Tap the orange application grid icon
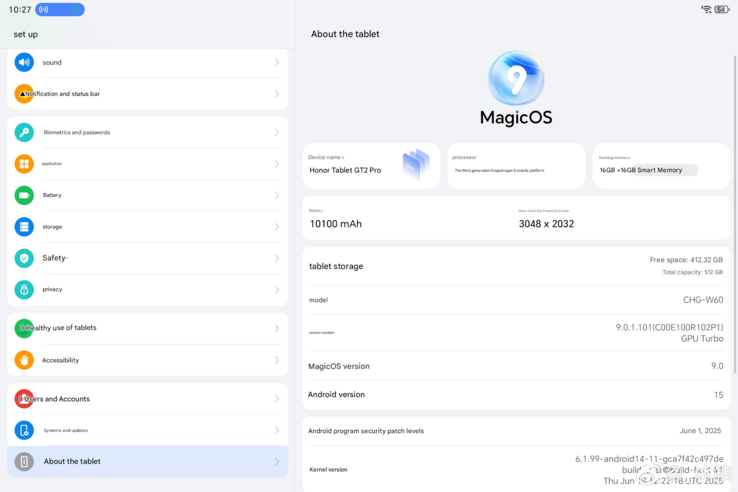The width and height of the screenshot is (738, 492). point(24,164)
